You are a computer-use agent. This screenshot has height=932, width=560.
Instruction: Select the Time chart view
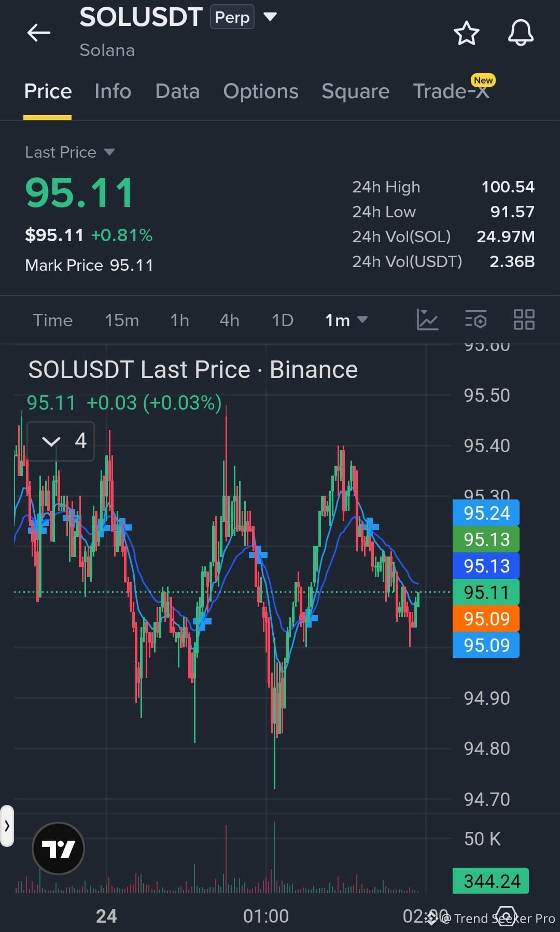53,320
